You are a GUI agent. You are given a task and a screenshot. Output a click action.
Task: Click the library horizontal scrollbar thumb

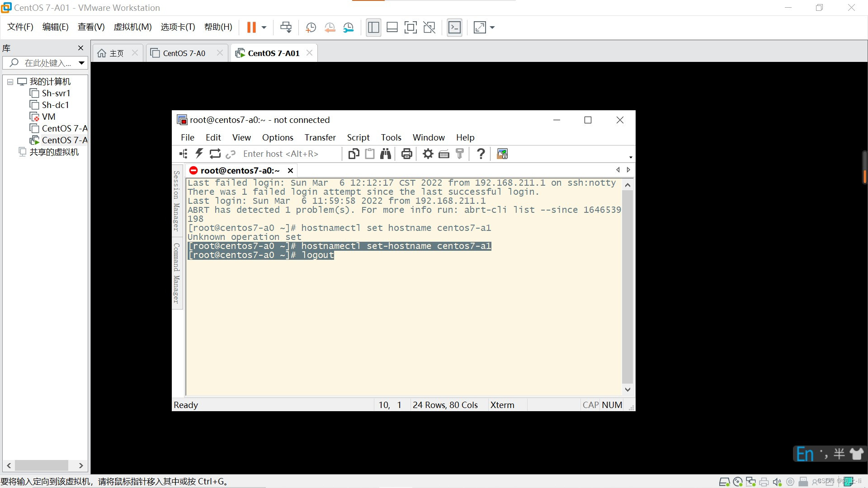click(41, 465)
